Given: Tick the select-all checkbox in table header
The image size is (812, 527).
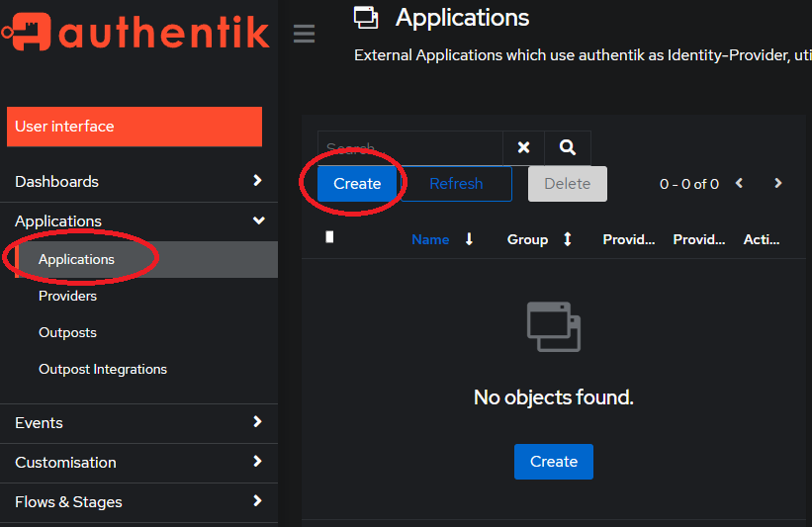Looking at the screenshot, I should 329,237.
